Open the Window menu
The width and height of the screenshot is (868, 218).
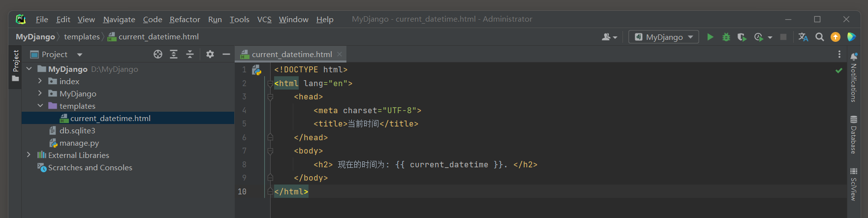click(x=294, y=19)
